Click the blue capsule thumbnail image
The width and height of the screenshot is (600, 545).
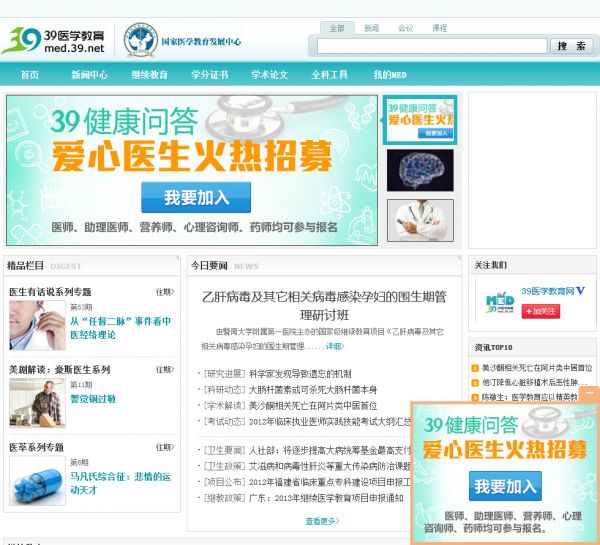click(38, 481)
